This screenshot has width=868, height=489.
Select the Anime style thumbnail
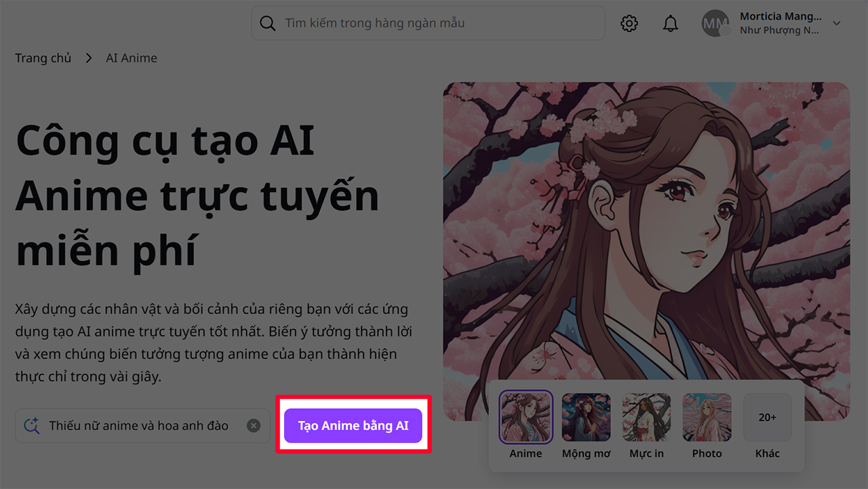[x=526, y=417]
